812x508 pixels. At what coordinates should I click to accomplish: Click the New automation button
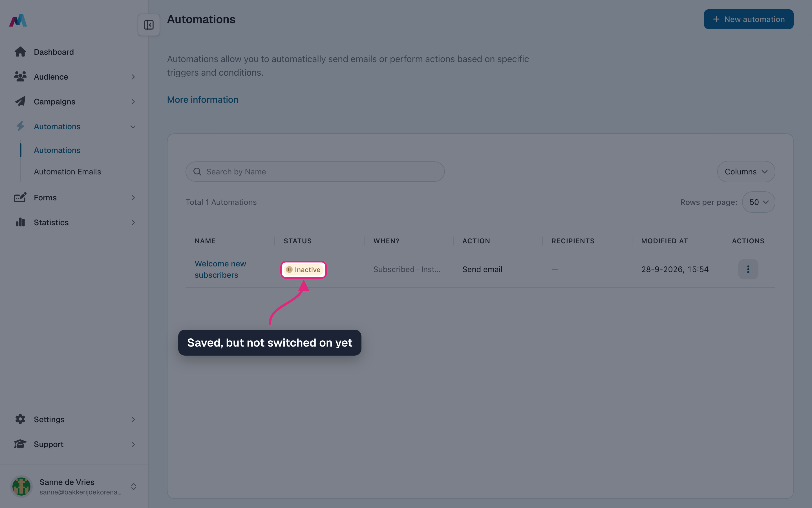(749, 19)
